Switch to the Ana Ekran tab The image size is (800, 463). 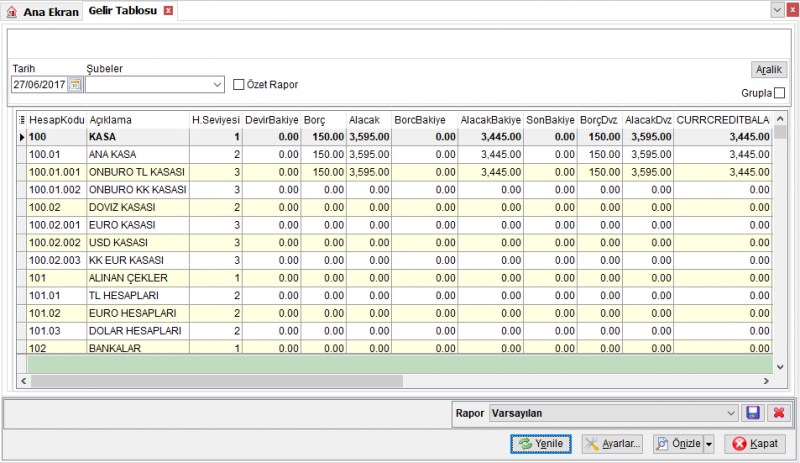point(43,12)
